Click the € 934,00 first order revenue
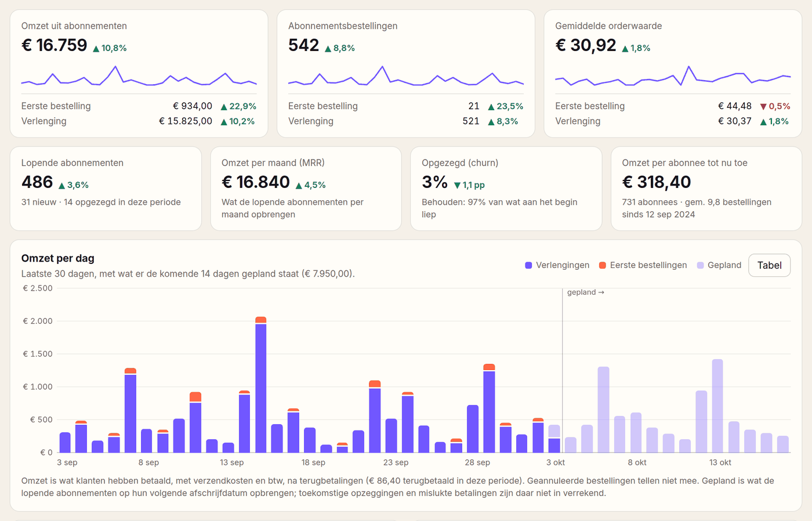The image size is (812, 521). point(193,106)
